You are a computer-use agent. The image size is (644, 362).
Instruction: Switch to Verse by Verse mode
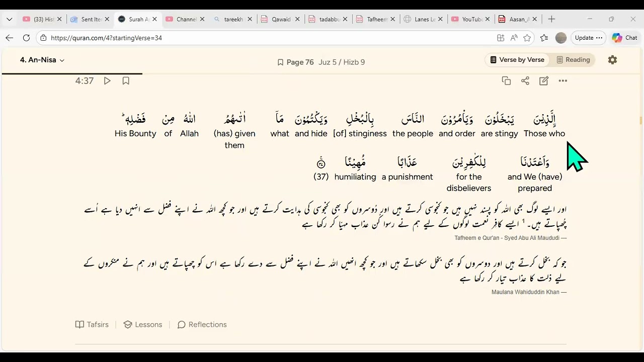(517, 60)
